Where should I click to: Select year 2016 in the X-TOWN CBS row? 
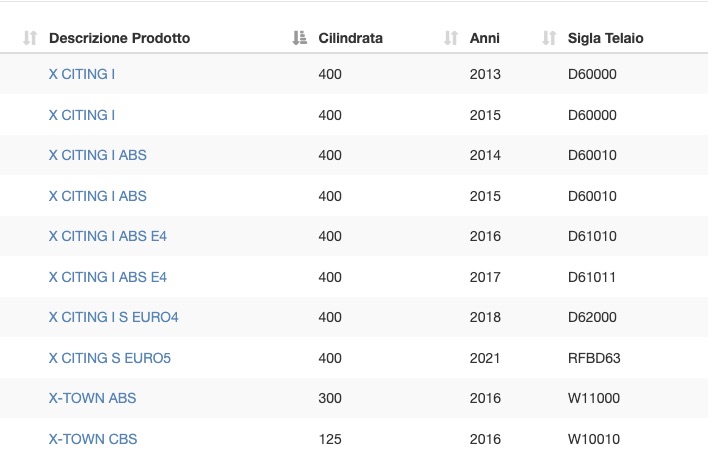point(485,439)
